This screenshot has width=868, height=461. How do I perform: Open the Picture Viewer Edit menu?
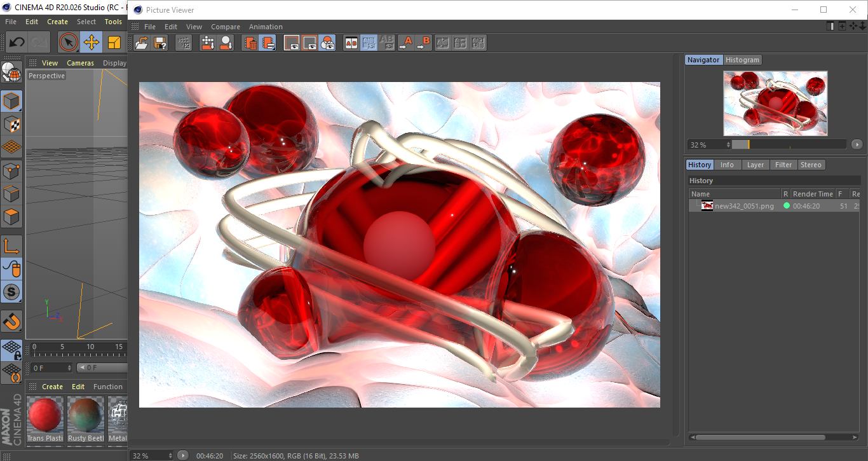pyautogui.click(x=171, y=27)
